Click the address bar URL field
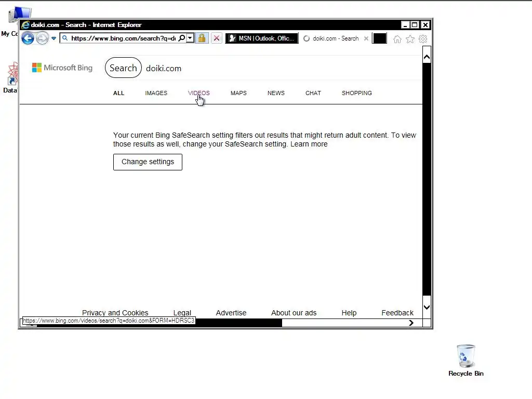Image resolution: width=532 pixels, height=399 pixels. tap(123, 38)
